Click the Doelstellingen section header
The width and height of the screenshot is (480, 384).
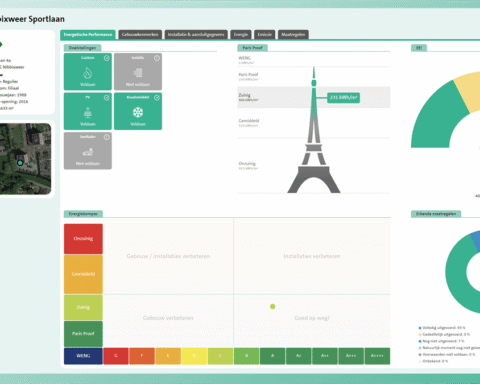(82, 48)
